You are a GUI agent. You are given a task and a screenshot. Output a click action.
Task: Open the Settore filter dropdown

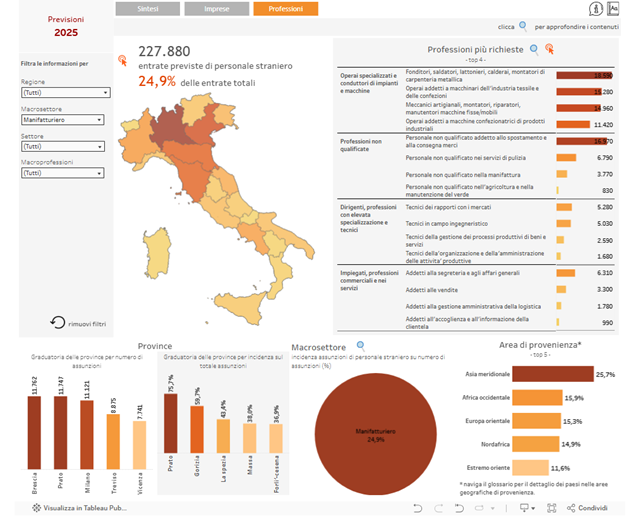point(65,146)
